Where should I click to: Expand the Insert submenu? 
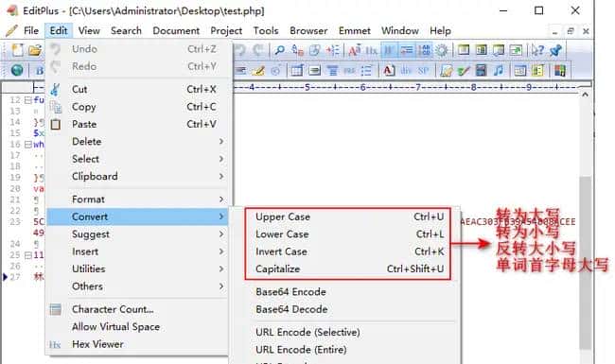pos(137,251)
